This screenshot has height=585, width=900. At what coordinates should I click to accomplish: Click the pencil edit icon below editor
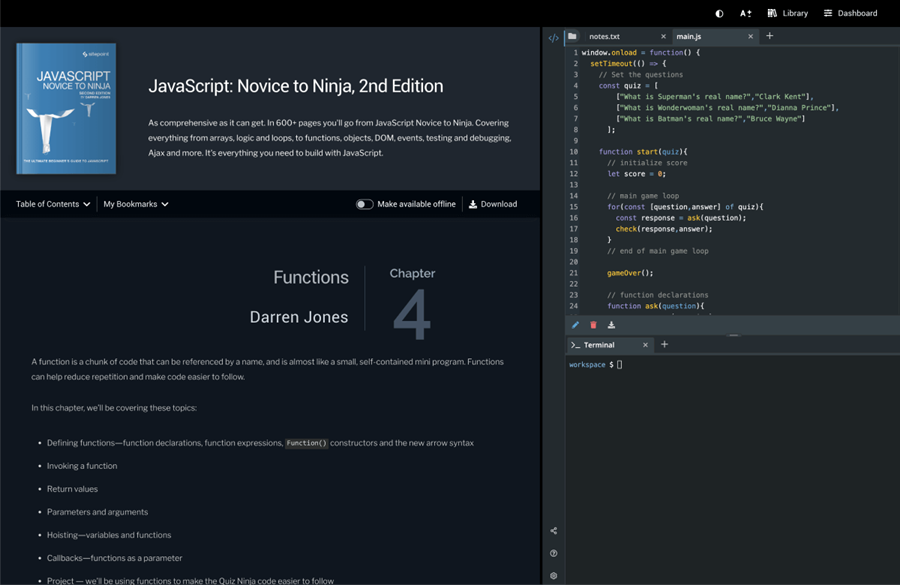(x=575, y=325)
